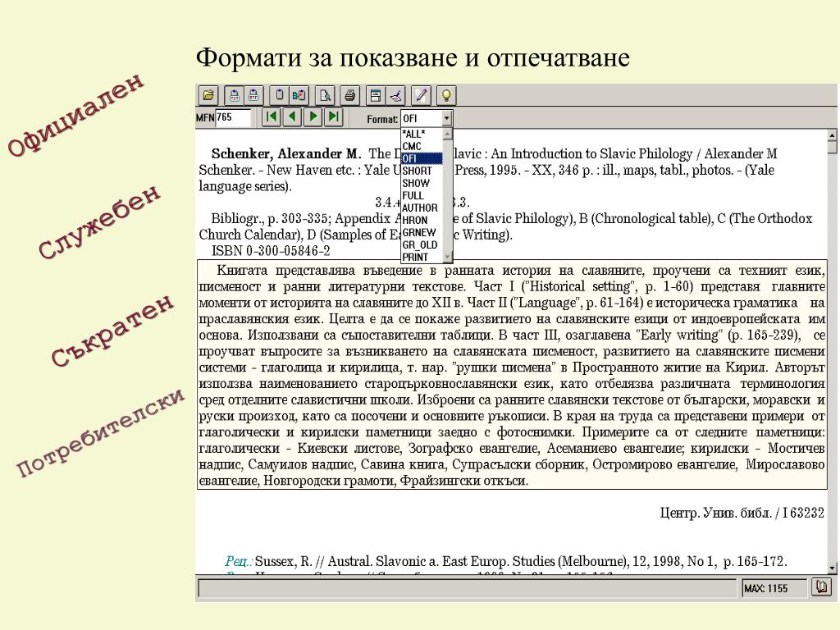
Task: Click the light bulb icon
Action: coord(446,95)
